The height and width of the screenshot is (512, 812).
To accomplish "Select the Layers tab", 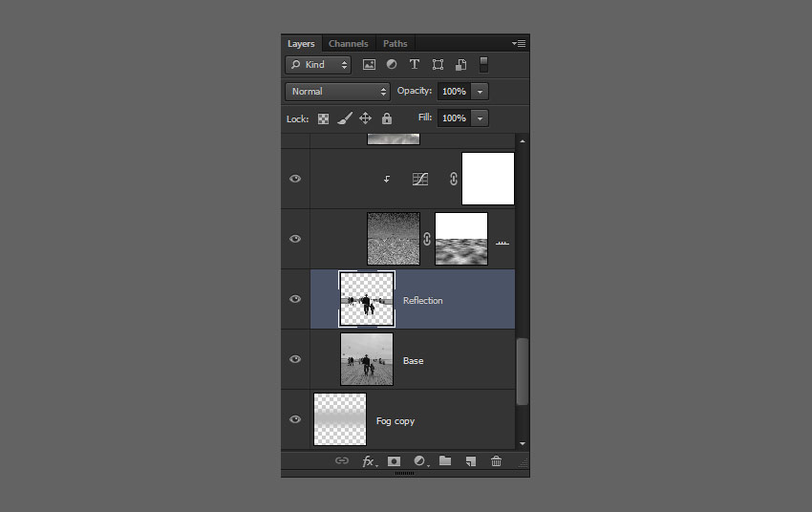I will coord(301,44).
